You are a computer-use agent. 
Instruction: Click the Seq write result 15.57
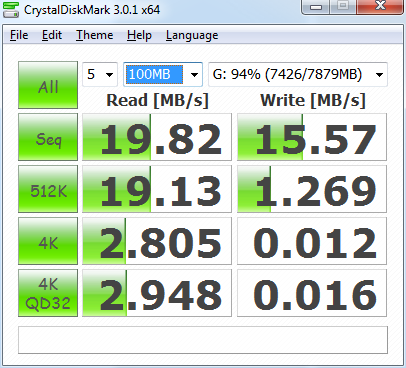point(312,137)
